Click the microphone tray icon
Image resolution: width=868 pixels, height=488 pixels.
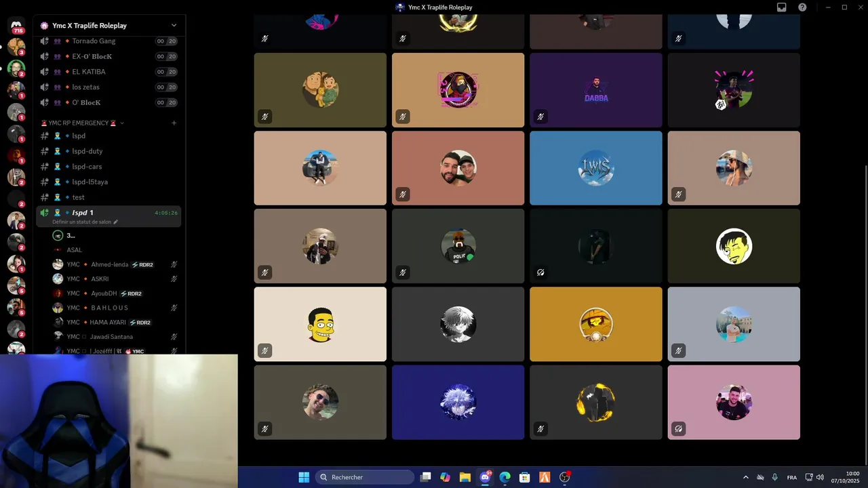coord(774,477)
